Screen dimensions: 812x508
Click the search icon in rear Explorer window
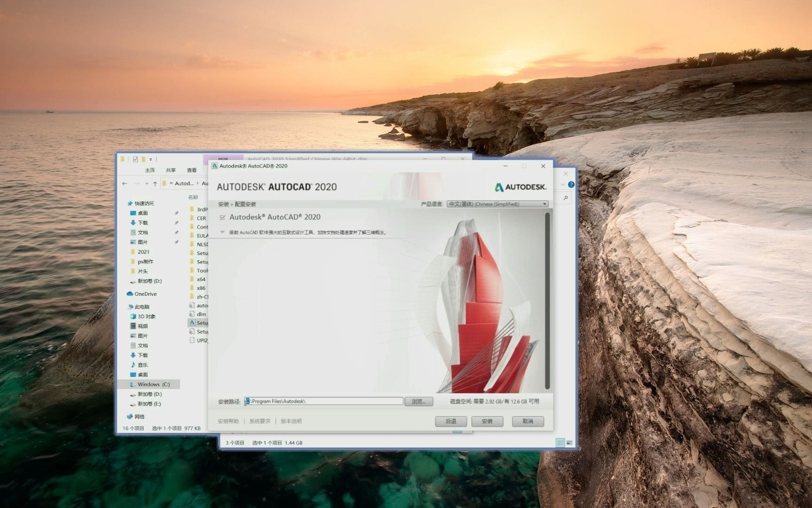pyautogui.click(x=566, y=198)
